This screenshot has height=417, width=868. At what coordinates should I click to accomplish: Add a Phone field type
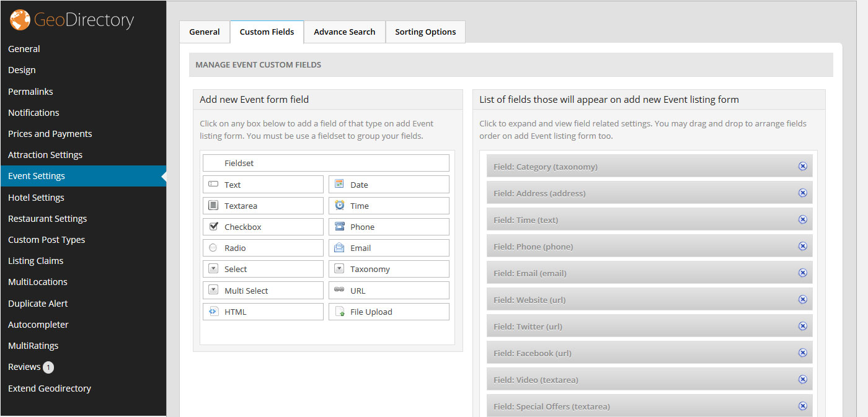pyautogui.click(x=389, y=227)
